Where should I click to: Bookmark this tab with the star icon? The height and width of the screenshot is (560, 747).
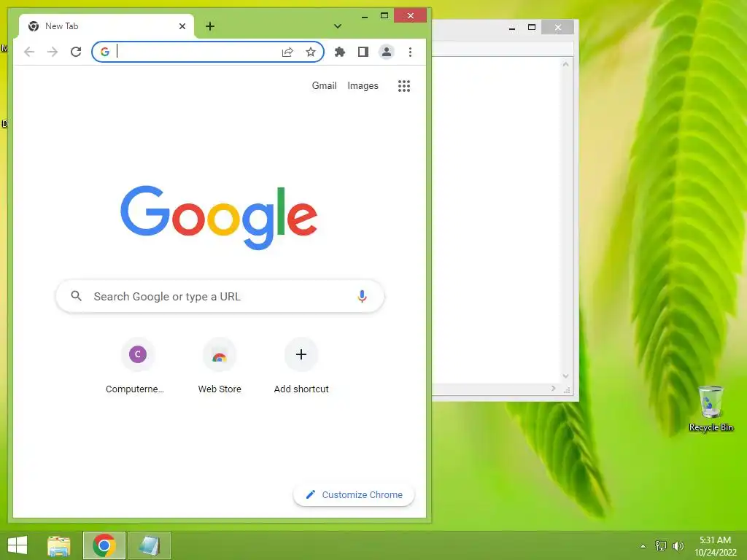click(x=311, y=52)
